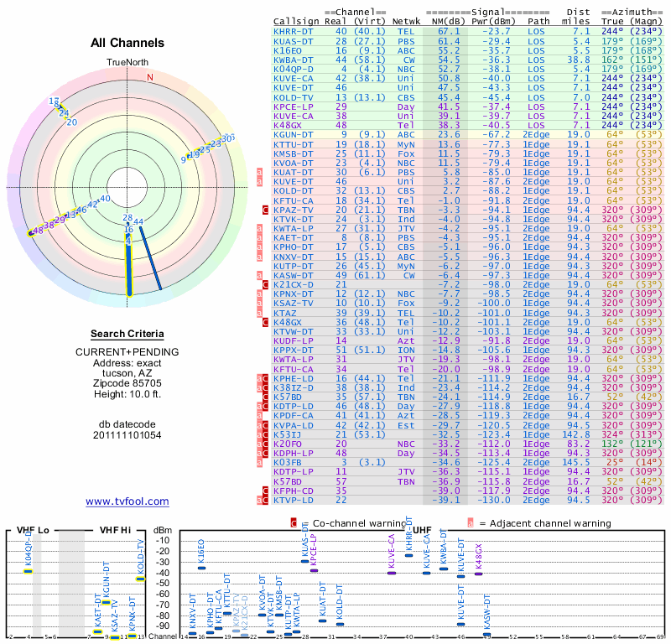Screen dimensions: 671x644
Task: Select KTVP-LD callsign in the last table row
Action: click(x=293, y=501)
